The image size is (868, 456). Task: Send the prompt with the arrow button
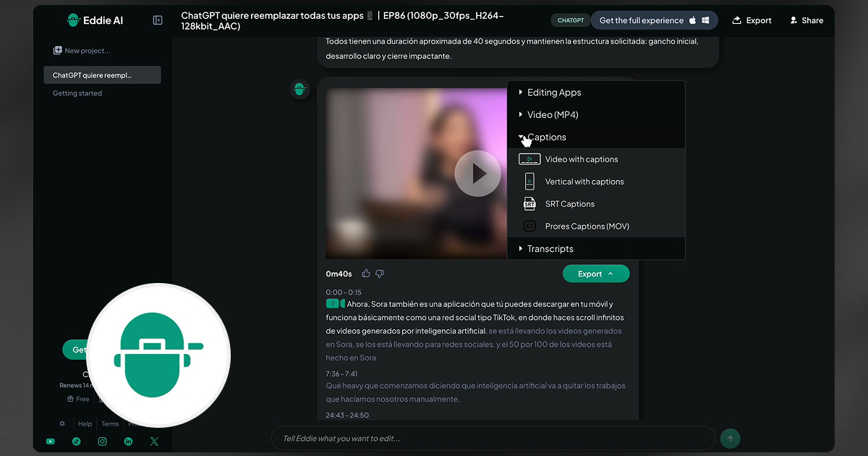[x=730, y=439]
